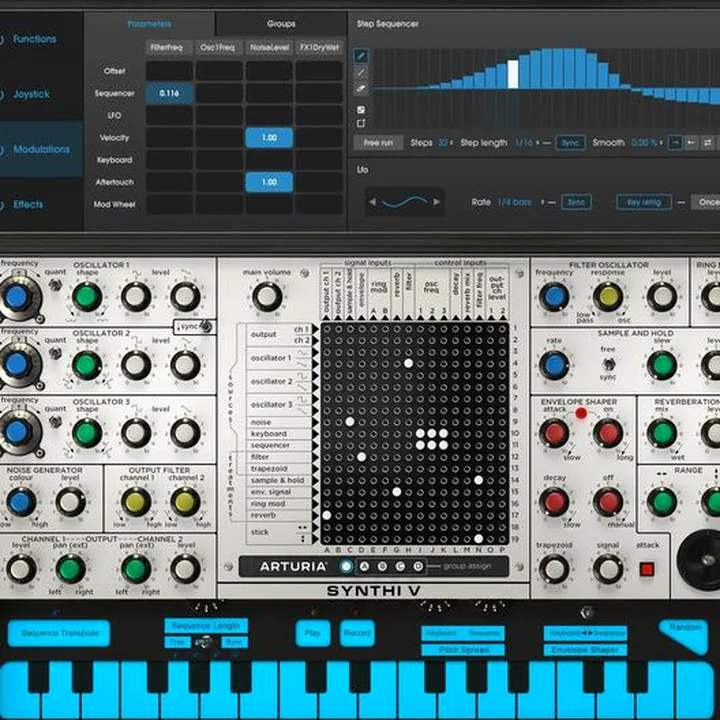720x720 pixels.
Task: Toggle the Sample and Hold free/sync switch
Action: 608,364
